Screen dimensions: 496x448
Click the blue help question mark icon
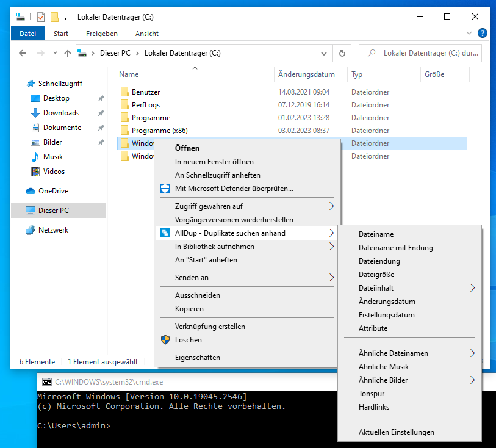coord(482,34)
